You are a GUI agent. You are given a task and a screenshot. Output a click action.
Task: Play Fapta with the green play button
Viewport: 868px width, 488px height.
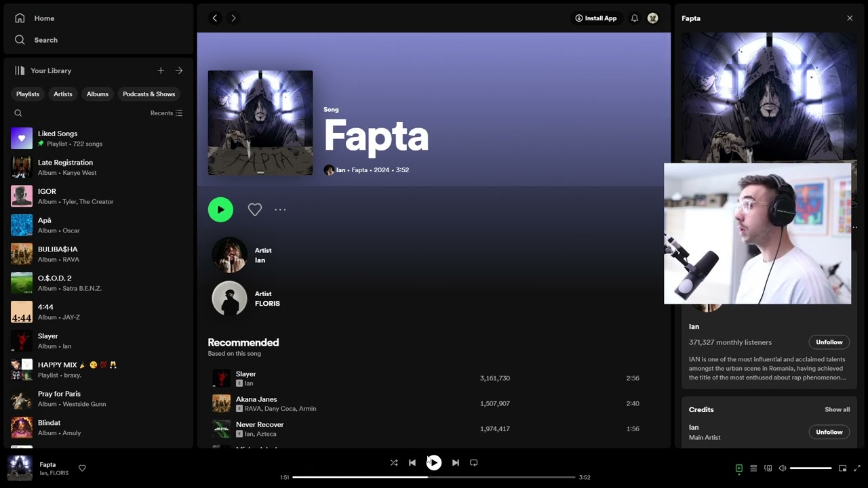coord(220,209)
